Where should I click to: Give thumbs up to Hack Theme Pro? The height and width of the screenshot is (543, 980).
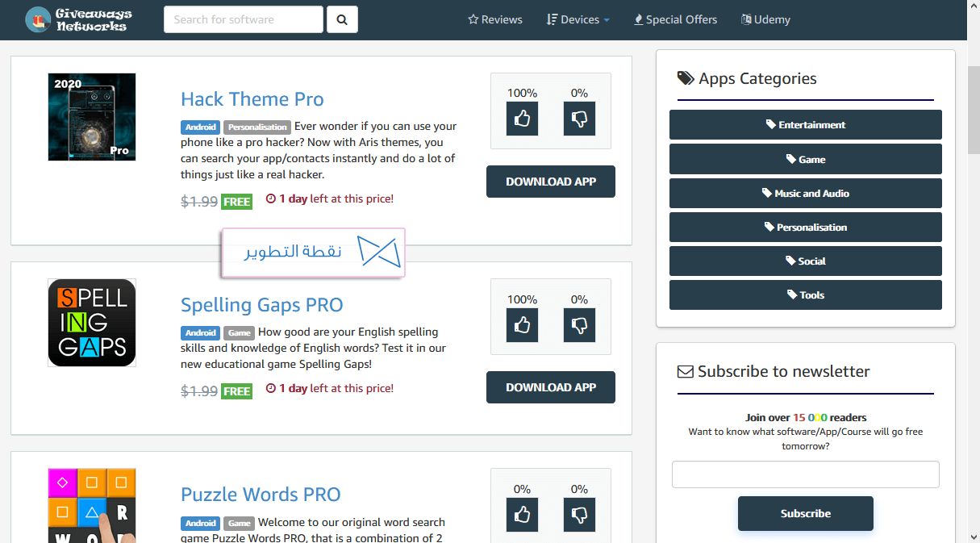[x=523, y=119]
